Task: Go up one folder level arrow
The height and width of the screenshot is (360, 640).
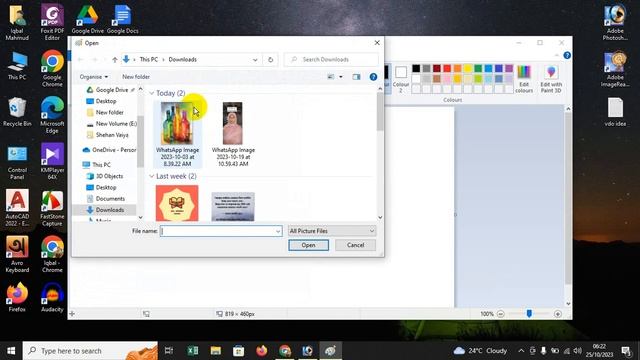Action: (115, 60)
